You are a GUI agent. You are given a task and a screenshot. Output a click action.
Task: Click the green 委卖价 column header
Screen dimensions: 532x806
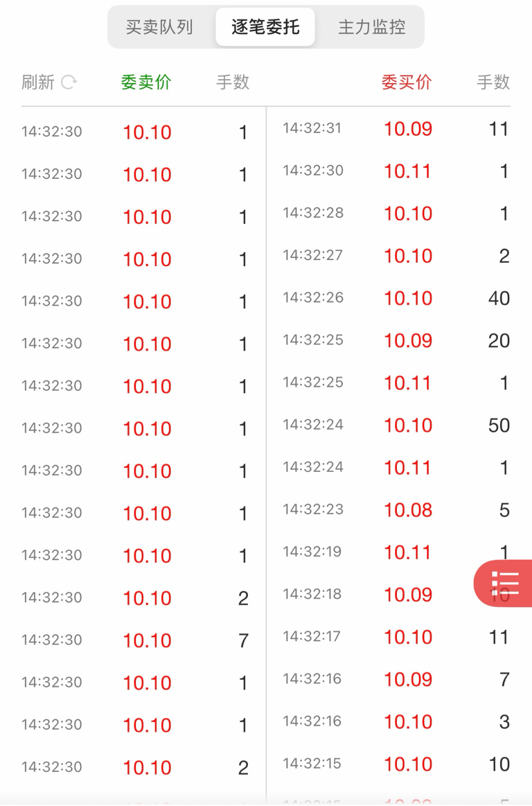pyautogui.click(x=146, y=82)
